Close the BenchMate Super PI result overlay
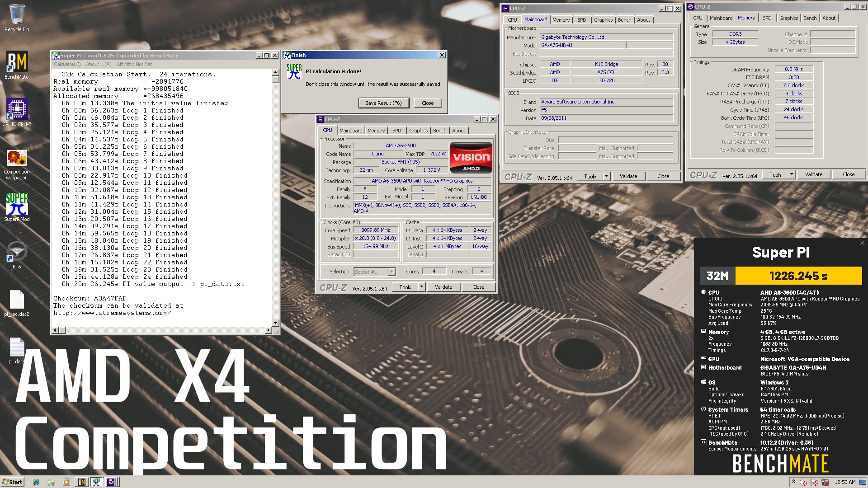Image resolution: width=868 pixels, height=488 pixels. pyautogui.click(x=862, y=243)
